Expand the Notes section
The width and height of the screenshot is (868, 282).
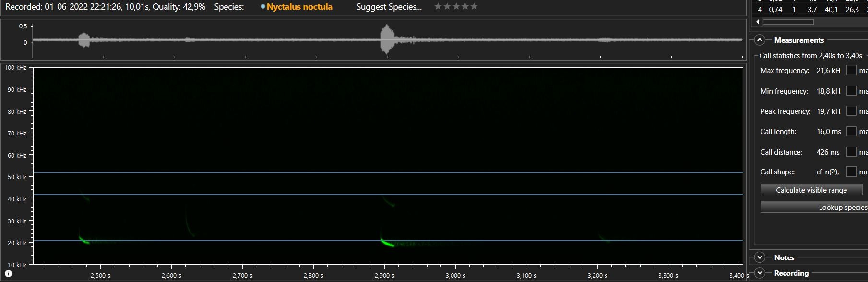(x=760, y=257)
